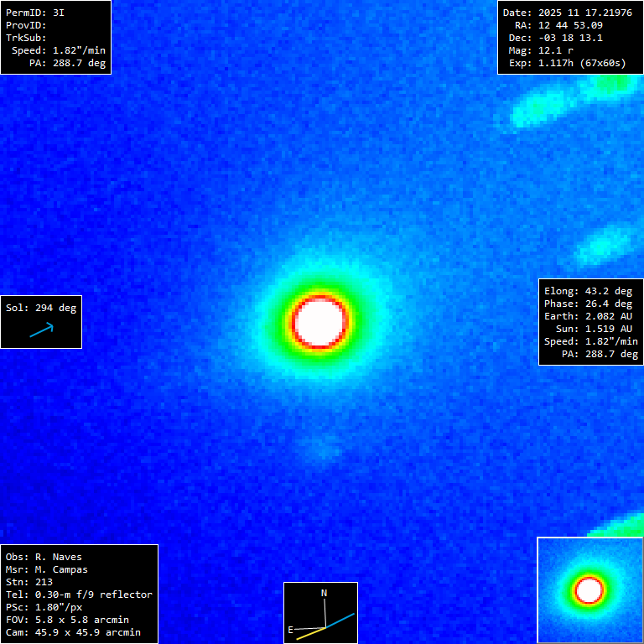
Task: Select the Elong: 43.2 deg value
Action: tap(588, 291)
